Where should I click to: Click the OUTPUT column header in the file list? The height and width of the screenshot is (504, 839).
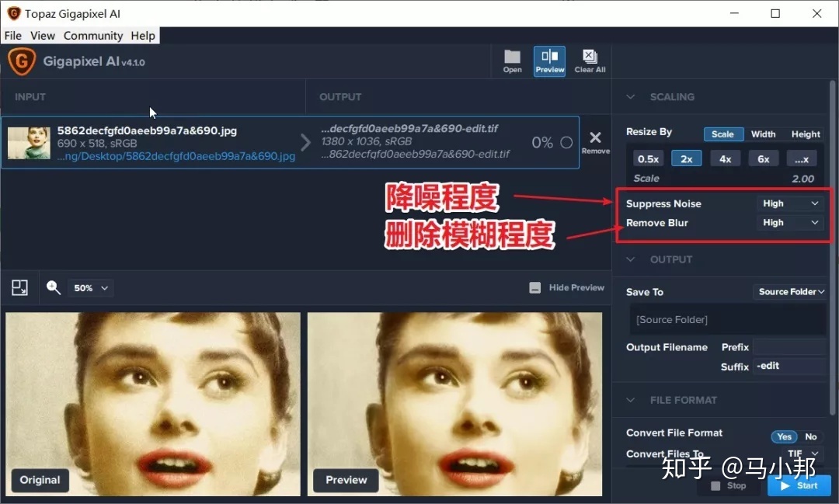click(x=339, y=97)
